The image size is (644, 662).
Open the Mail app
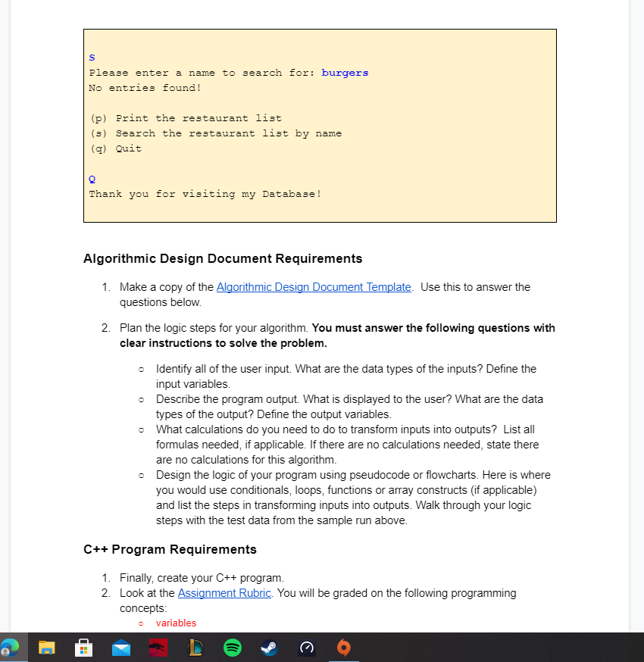click(x=120, y=648)
